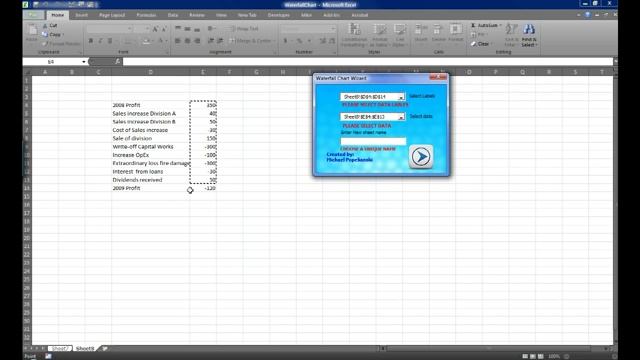Open the font size dropdown

pos(147,29)
